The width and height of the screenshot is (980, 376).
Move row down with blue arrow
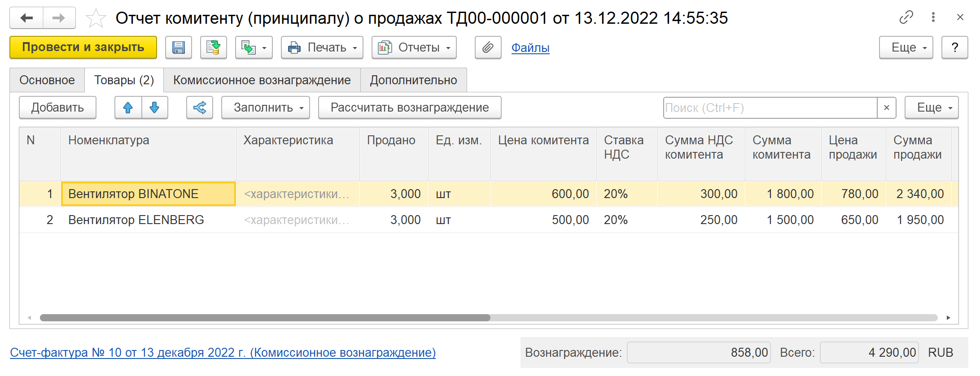tap(154, 108)
